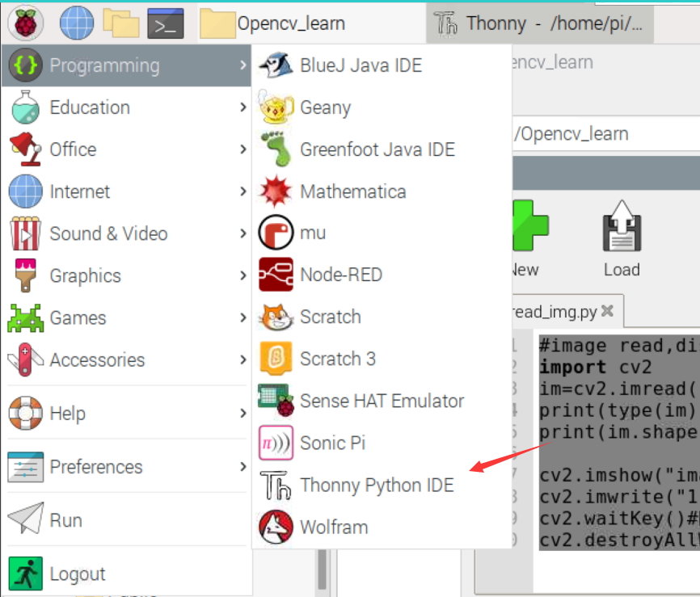
Task: Close the read_img.py editor tab
Action: (608, 310)
